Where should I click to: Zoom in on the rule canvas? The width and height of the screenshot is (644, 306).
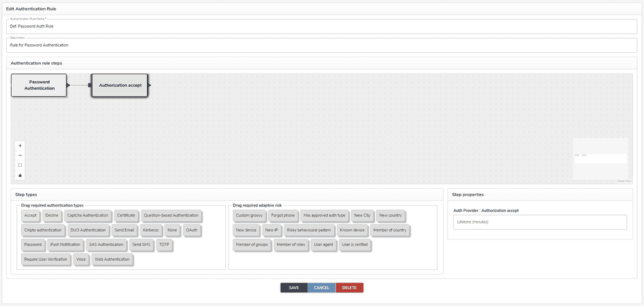(x=20, y=146)
